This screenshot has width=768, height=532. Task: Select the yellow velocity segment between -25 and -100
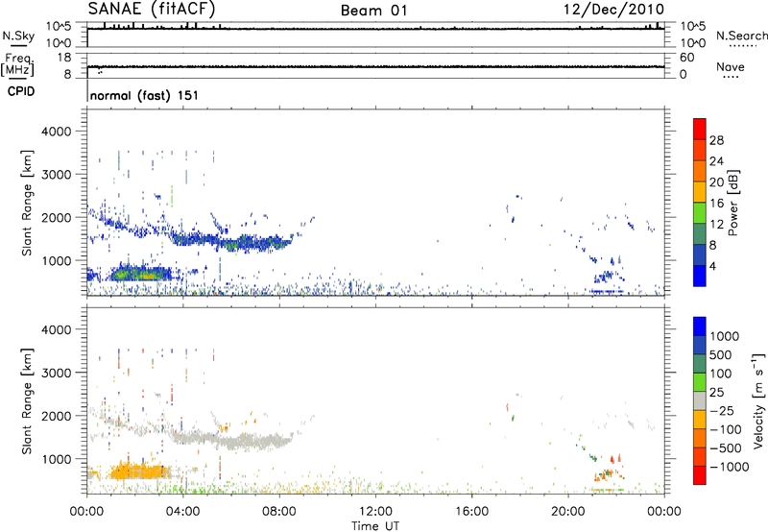[700, 420]
